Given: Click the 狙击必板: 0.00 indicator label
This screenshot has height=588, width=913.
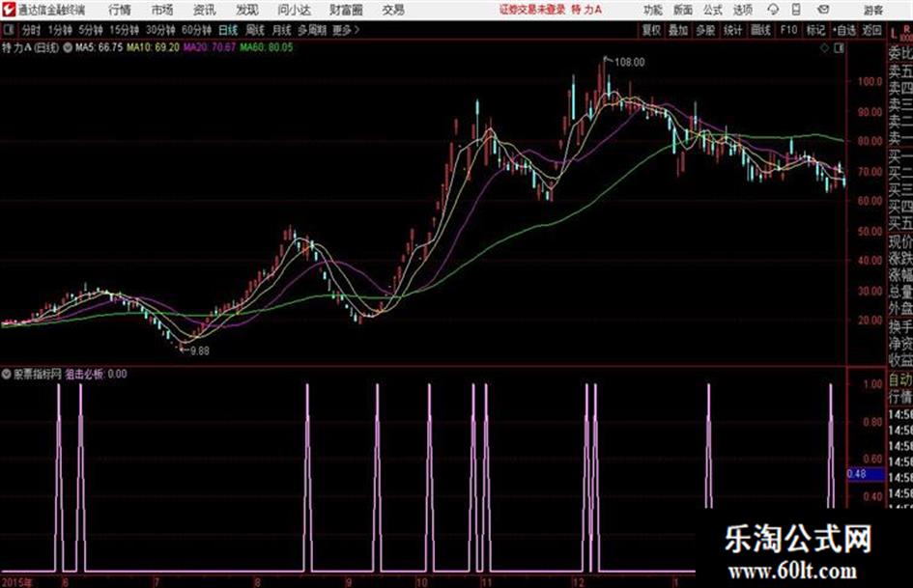Looking at the screenshot, I should (96, 374).
